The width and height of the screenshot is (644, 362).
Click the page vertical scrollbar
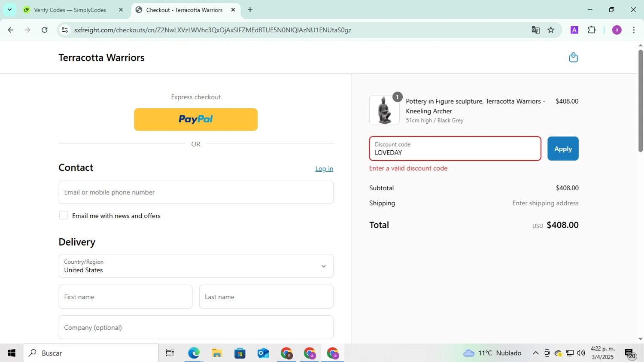pyautogui.click(x=641, y=101)
